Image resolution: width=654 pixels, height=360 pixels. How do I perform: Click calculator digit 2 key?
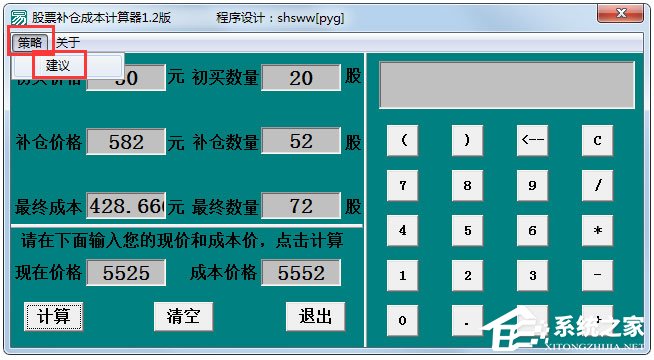pos(467,275)
